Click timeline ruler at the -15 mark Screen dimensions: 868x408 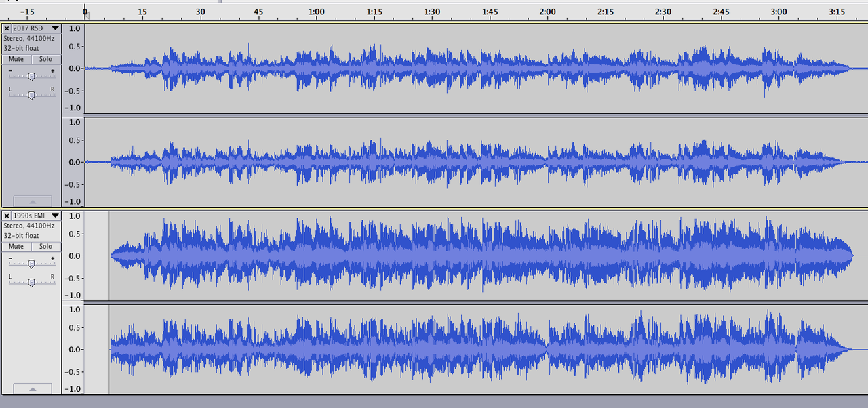(27, 12)
